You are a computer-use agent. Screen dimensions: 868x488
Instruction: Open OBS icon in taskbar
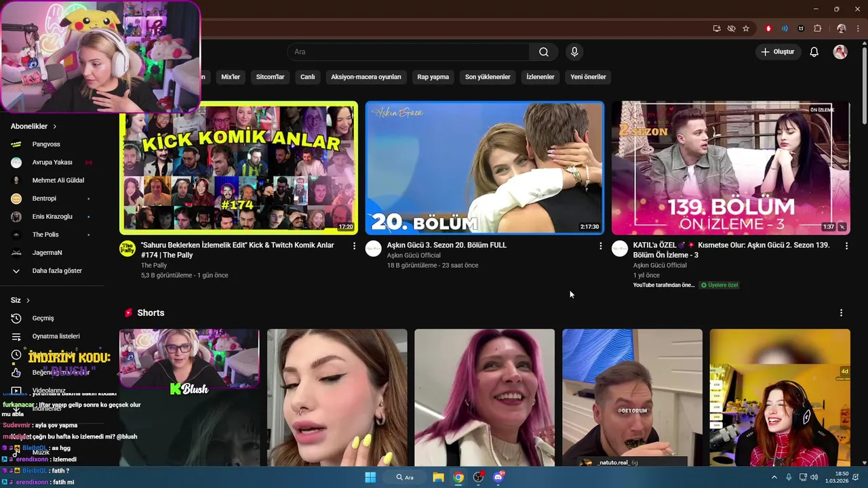(479, 477)
